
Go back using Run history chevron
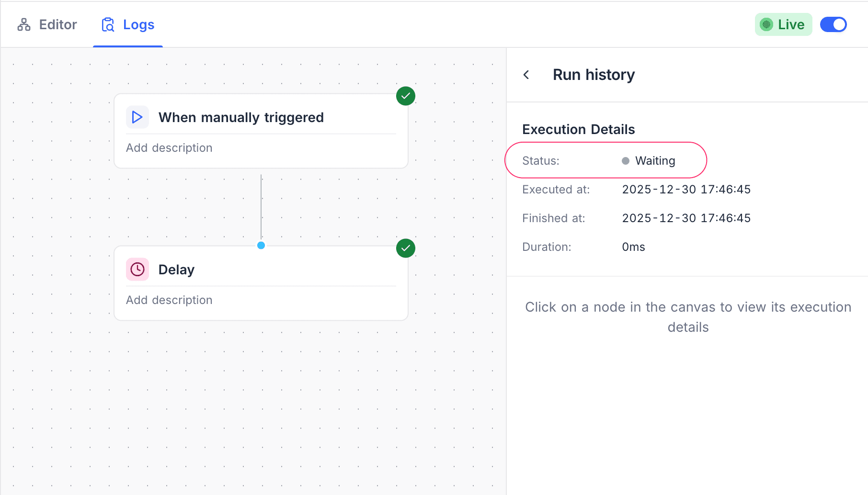click(x=526, y=75)
